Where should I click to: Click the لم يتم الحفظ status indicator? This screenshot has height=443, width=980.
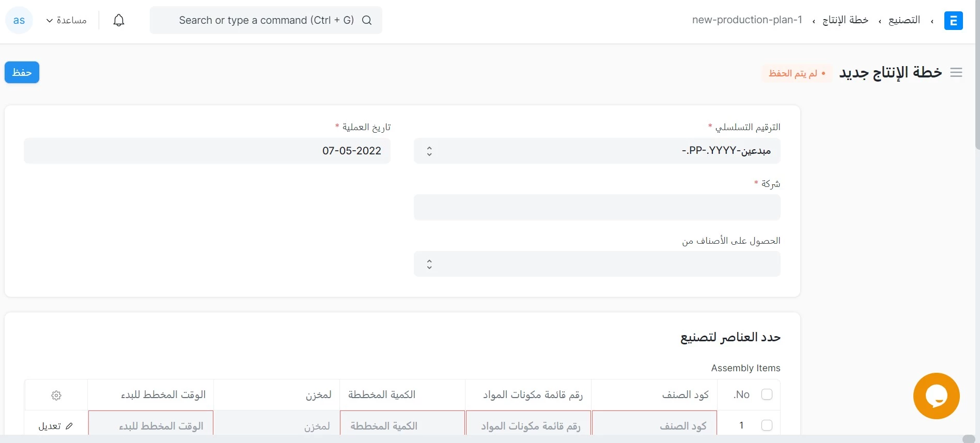point(797,73)
